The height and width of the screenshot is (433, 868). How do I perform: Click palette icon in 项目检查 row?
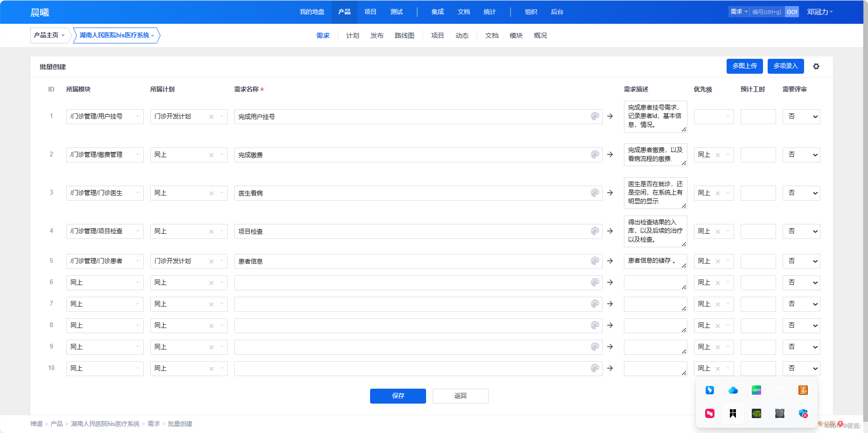(x=595, y=231)
